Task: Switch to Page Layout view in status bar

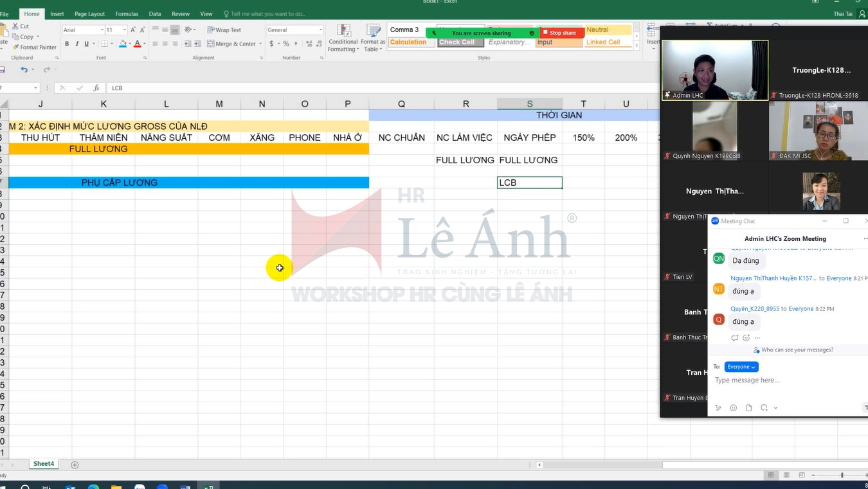Action: [786, 475]
